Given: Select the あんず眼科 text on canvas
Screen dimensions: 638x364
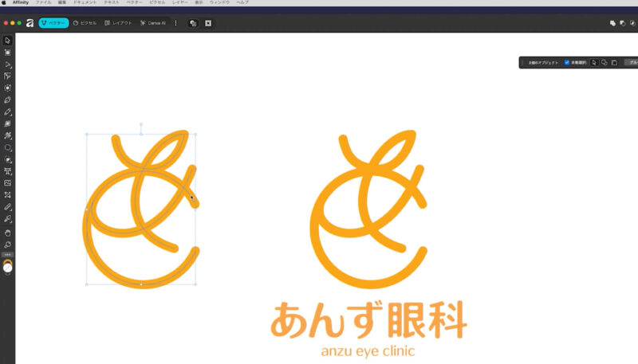Looking at the screenshot, I should (x=368, y=319).
